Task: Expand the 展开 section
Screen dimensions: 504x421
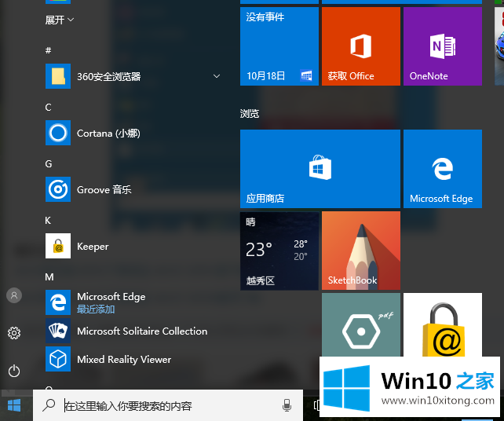Action: (60, 20)
